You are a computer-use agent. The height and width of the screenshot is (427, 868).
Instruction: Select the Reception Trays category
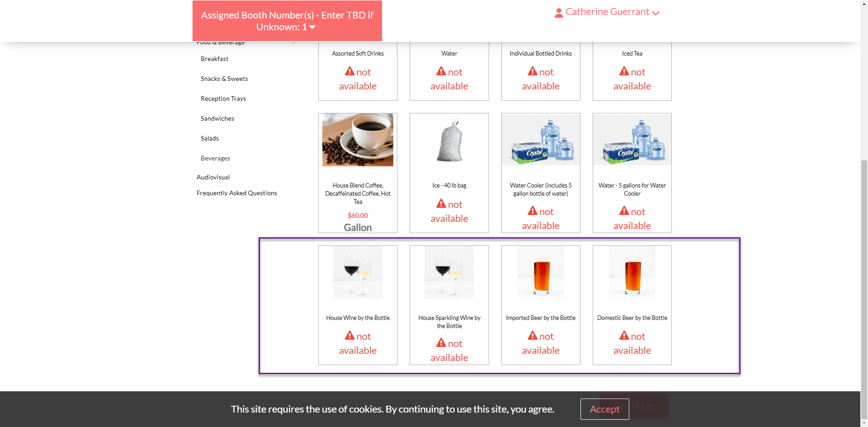223,99
